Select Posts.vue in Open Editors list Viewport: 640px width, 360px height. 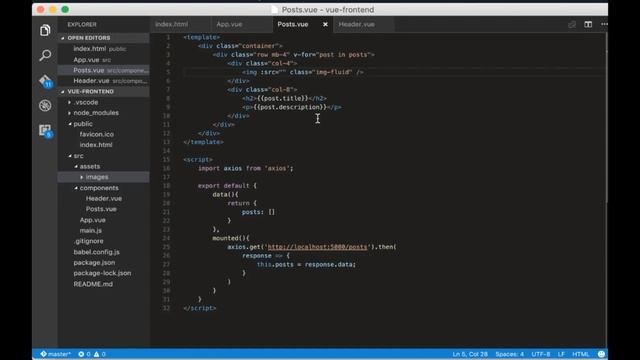tap(104, 70)
